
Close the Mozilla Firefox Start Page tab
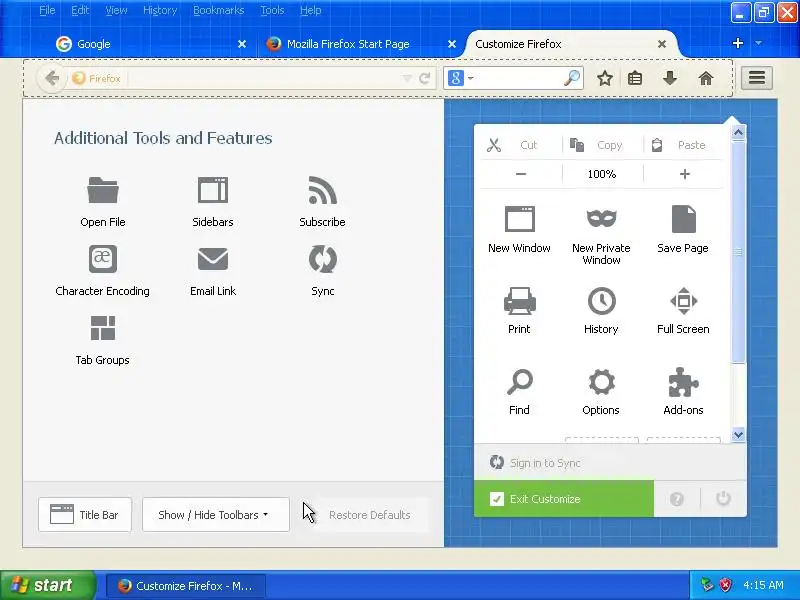click(452, 44)
